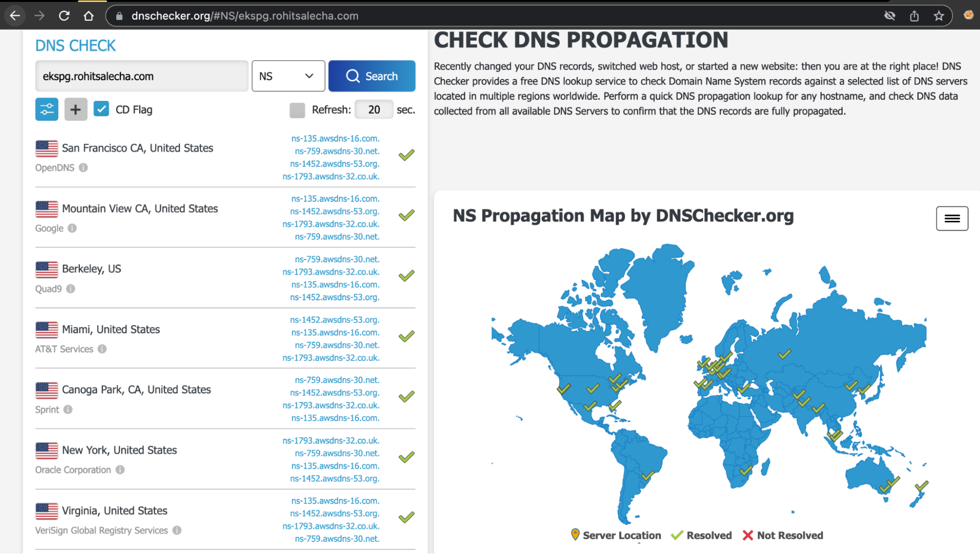Click 'Miami, United States' location text

point(111,329)
